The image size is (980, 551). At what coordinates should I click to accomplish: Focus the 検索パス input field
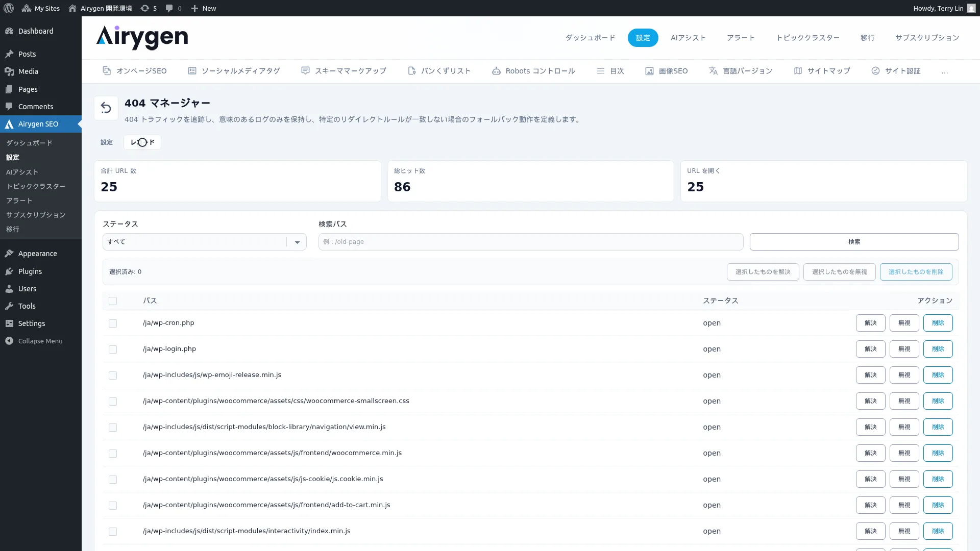click(x=530, y=242)
